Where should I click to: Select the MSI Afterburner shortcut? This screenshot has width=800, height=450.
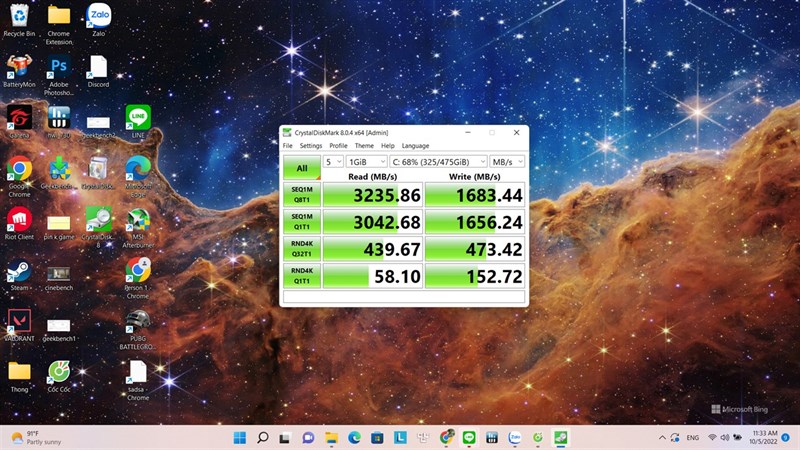138,228
